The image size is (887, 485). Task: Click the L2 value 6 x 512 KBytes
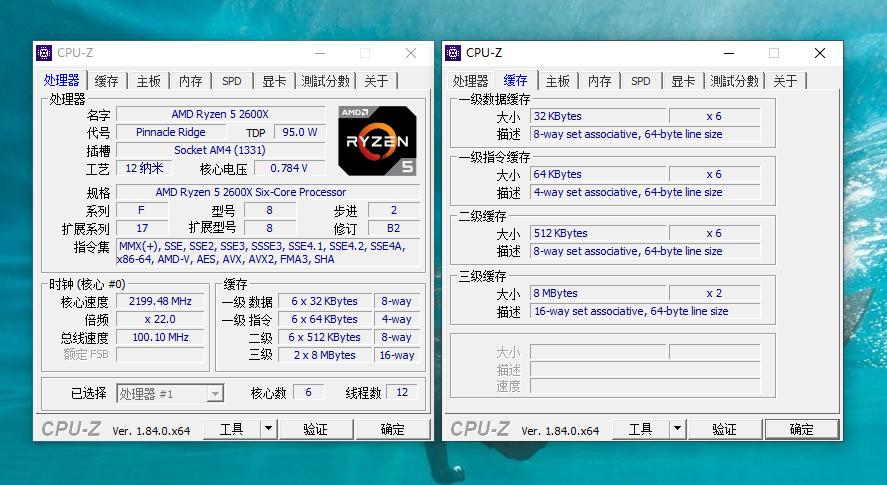click(x=324, y=337)
